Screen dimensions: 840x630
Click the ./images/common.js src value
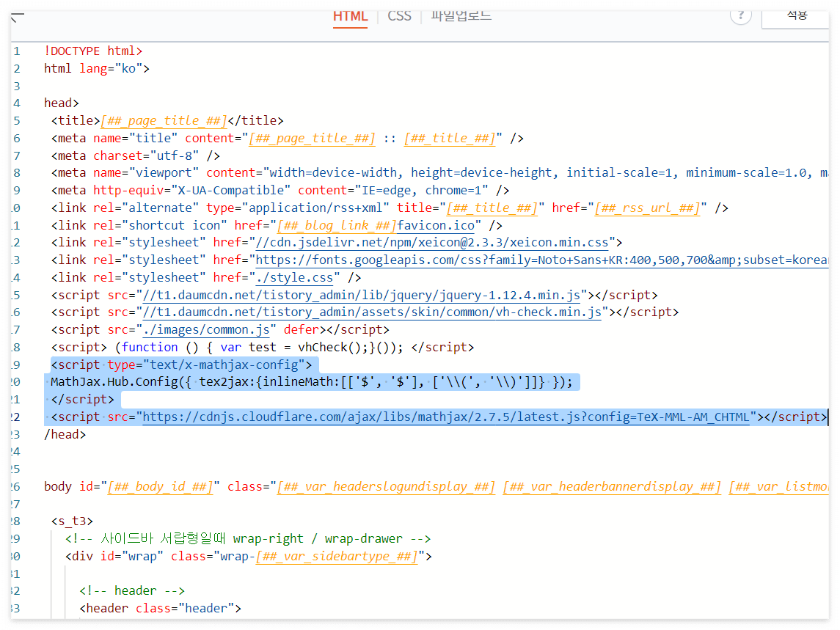[x=205, y=330]
